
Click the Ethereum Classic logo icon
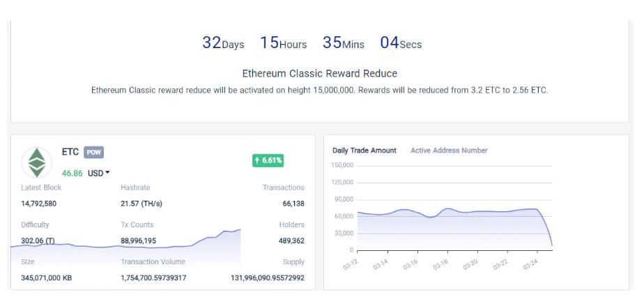[37, 162]
